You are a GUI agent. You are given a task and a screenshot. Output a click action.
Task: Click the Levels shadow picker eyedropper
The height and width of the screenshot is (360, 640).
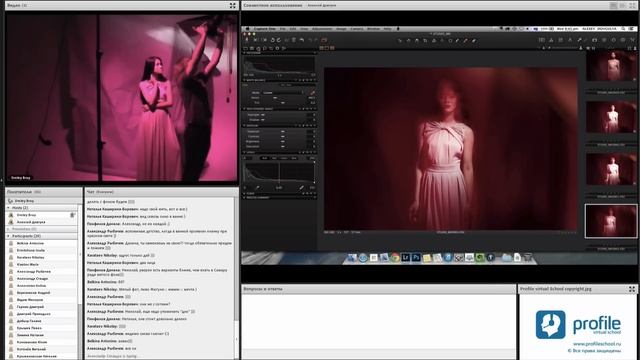pyautogui.click(x=258, y=188)
